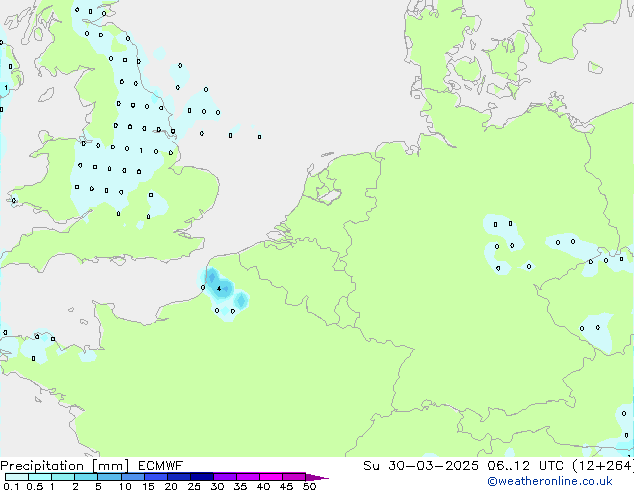The width and height of the screenshot is (634, 490).
Task: Select legend swatch between 1 and 2
Action: tap(63, 478)
